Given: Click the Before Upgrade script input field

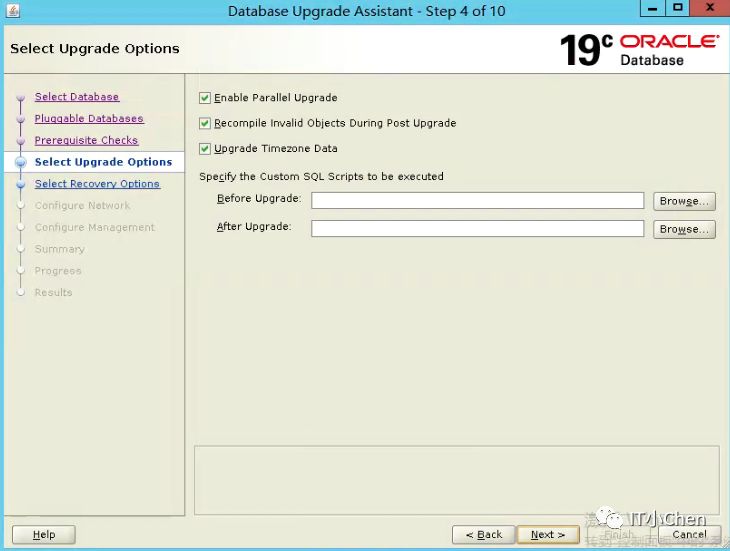Looking at the screenshot, I should coord(478,201).
